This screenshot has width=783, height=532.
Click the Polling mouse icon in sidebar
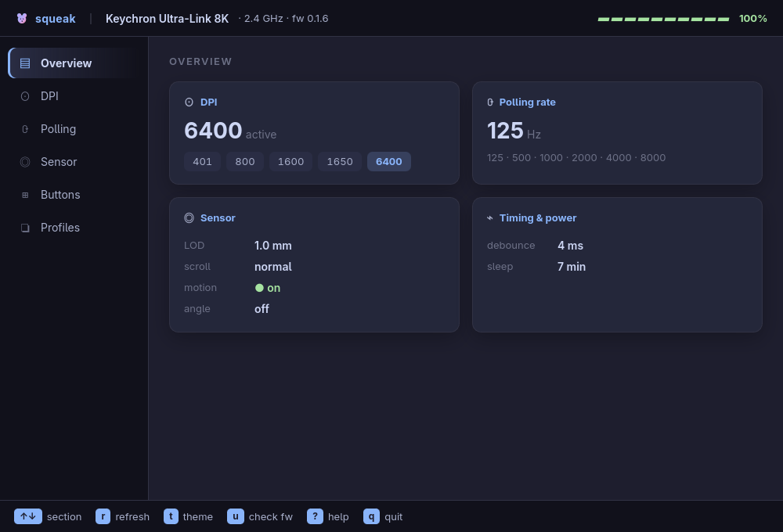25,129
